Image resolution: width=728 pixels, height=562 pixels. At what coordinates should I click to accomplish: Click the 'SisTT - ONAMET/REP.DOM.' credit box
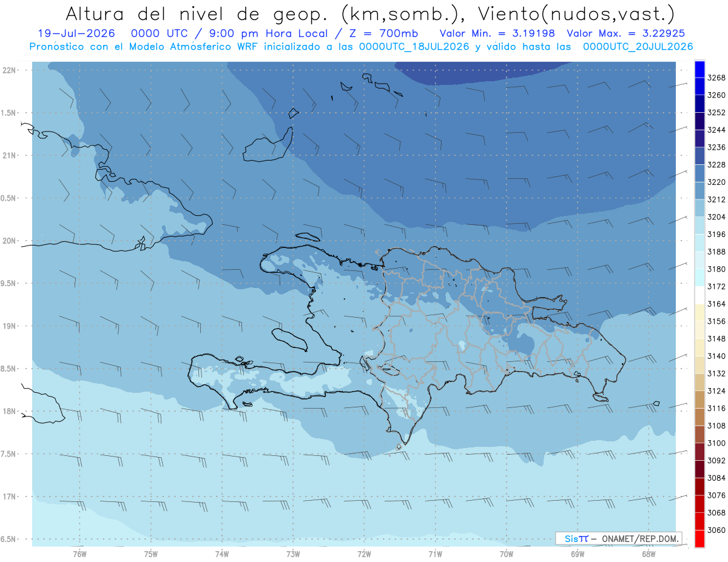point(619,538)
